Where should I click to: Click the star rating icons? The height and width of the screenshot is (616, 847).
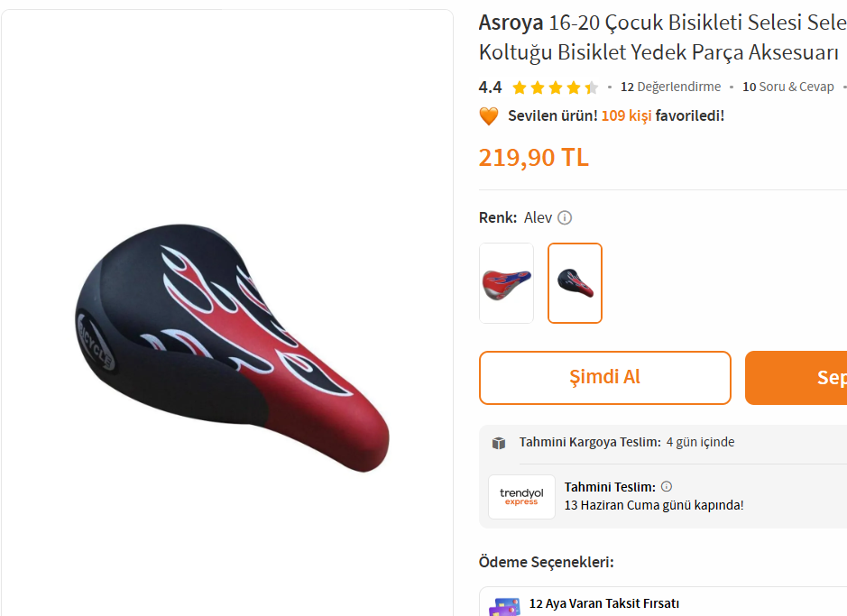tap(556, 87)
